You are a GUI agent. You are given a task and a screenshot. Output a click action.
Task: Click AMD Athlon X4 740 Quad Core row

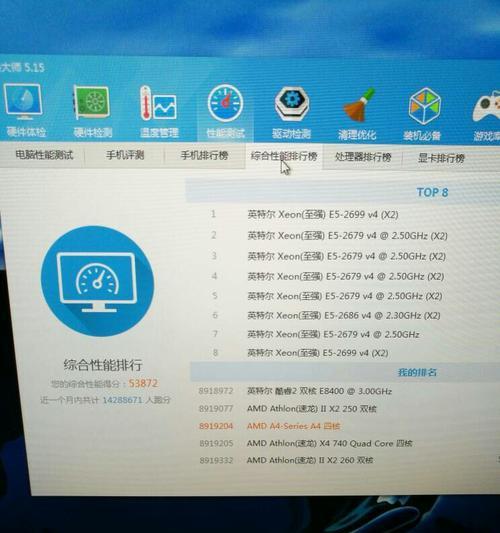point(329,443)
